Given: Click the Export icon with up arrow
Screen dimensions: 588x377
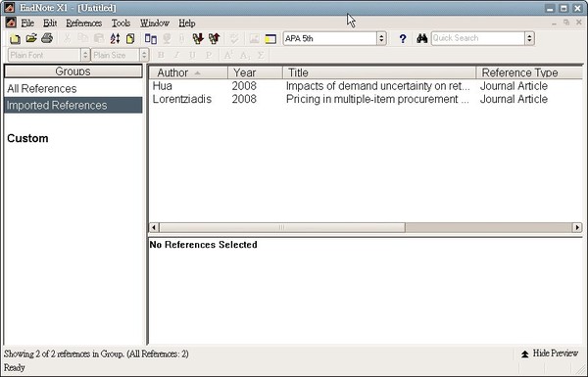Looking at the screenshot, I should click(214, 38).
